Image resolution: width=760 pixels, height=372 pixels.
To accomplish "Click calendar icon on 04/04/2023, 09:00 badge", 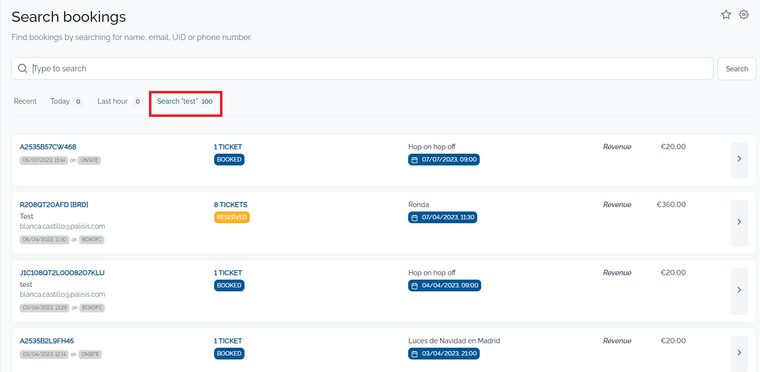I will pos(414,286).
